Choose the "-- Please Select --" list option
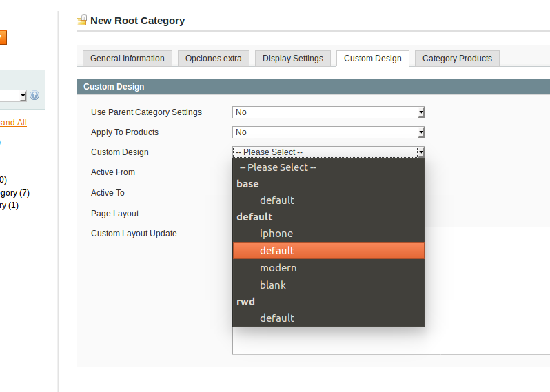 [x=278, y=167]
